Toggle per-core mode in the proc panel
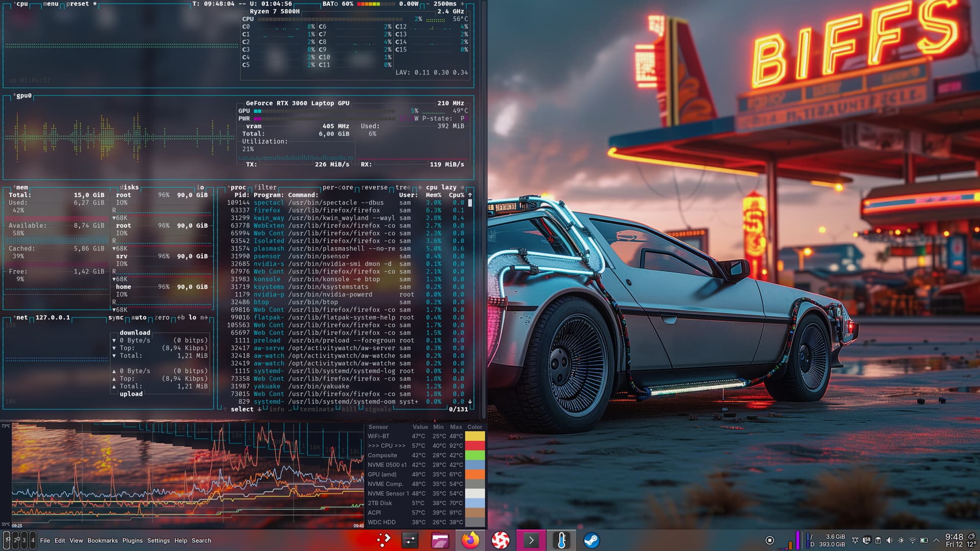The width and height of the screenshot is (980, 551). (x=337, y=187)
